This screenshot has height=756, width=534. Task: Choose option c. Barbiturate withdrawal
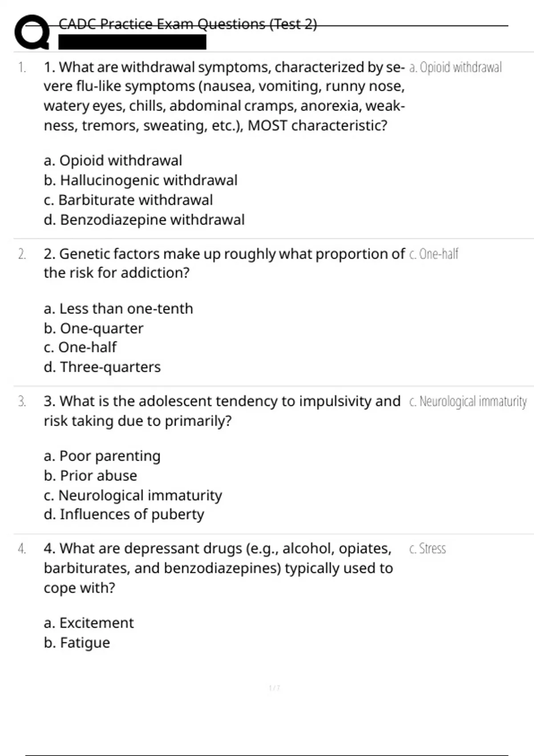pyautogui.click(x=128, y=200)
